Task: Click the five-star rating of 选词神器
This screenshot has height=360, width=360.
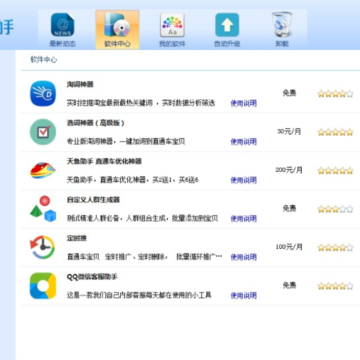Action: [x=335, y=132]
